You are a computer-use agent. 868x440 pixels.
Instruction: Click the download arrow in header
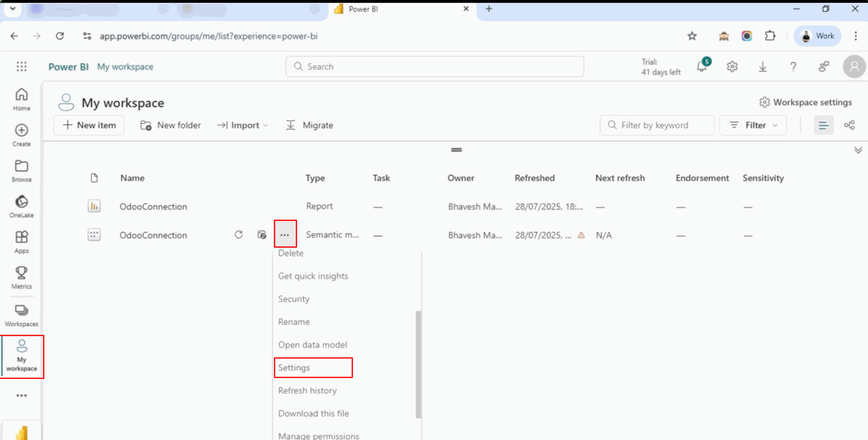[x=763, y=67]
